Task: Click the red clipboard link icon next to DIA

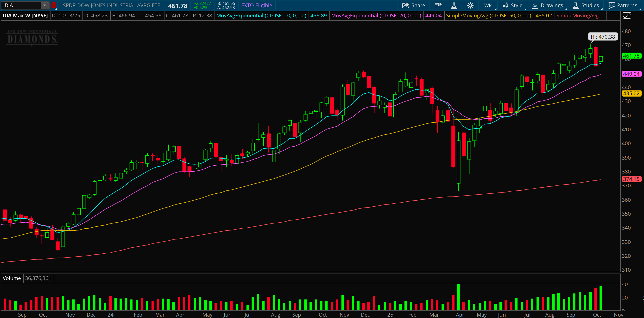Action: point(54,5)
